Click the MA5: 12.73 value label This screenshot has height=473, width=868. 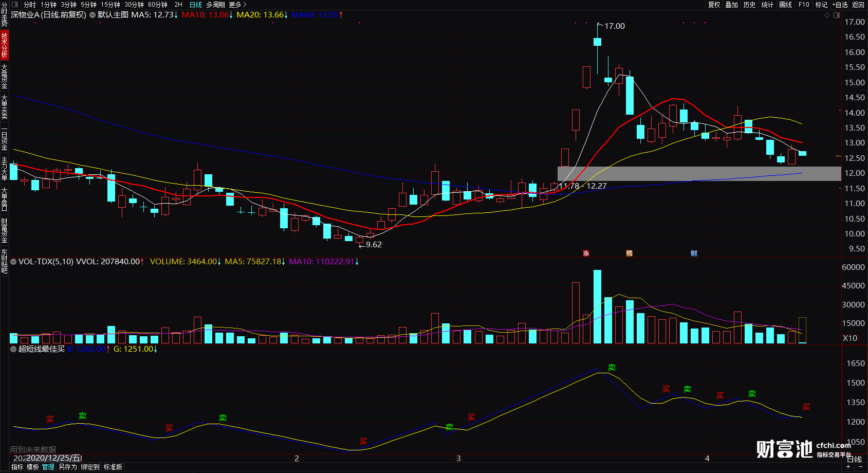[155, 15]
